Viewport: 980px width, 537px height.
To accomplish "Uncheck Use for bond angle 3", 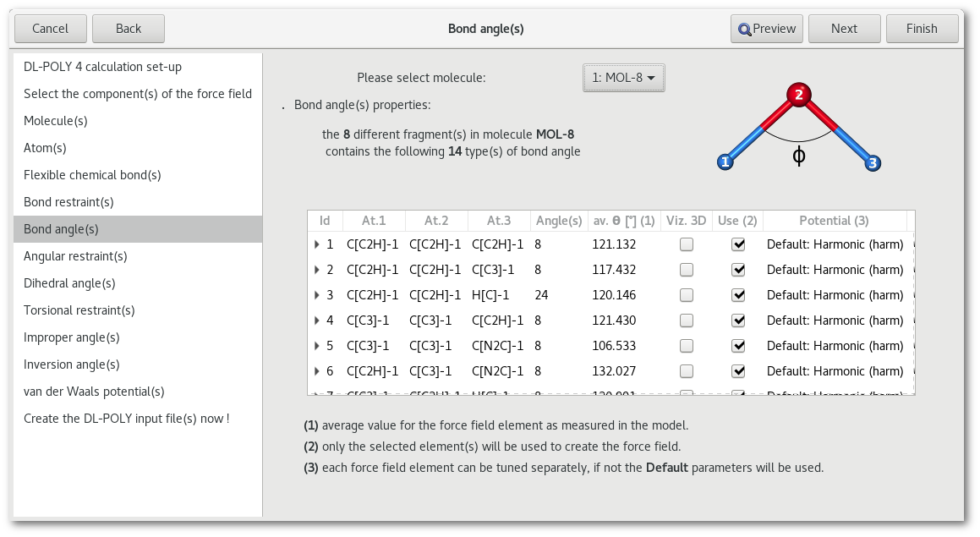I will click(738, 295).
